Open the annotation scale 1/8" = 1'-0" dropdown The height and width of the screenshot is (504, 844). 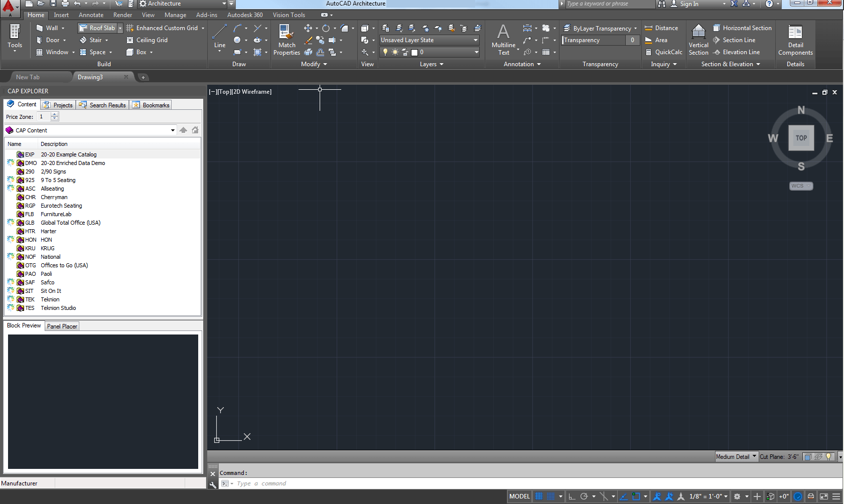point(709,496)
